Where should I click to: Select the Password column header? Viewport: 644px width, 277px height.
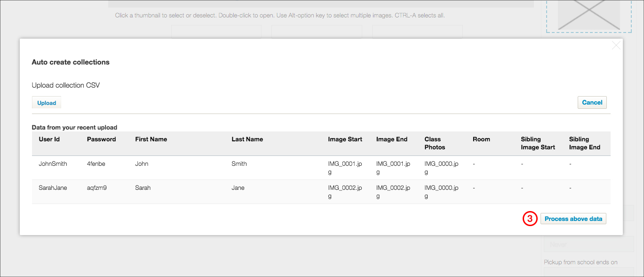[x=102, y=139]
